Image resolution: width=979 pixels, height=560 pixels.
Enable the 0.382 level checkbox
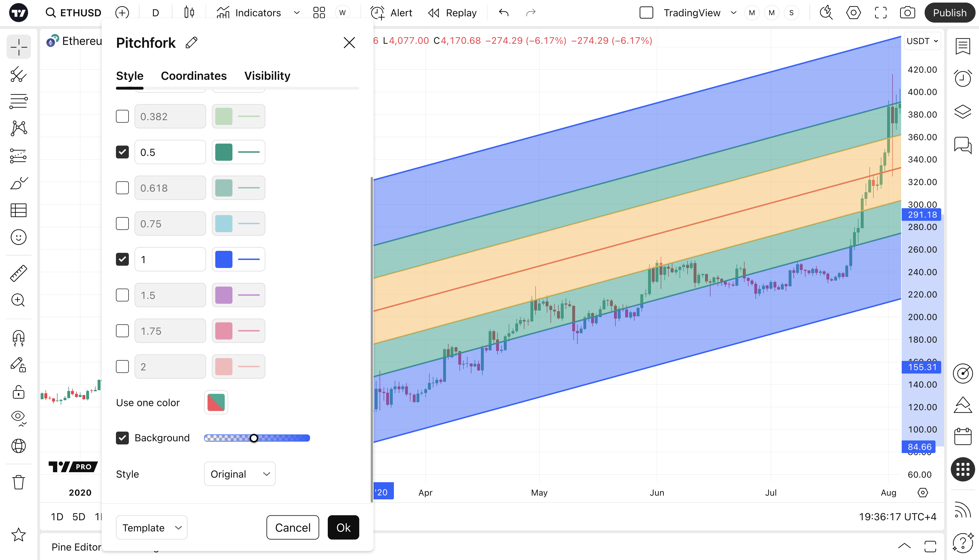point(123,116)
